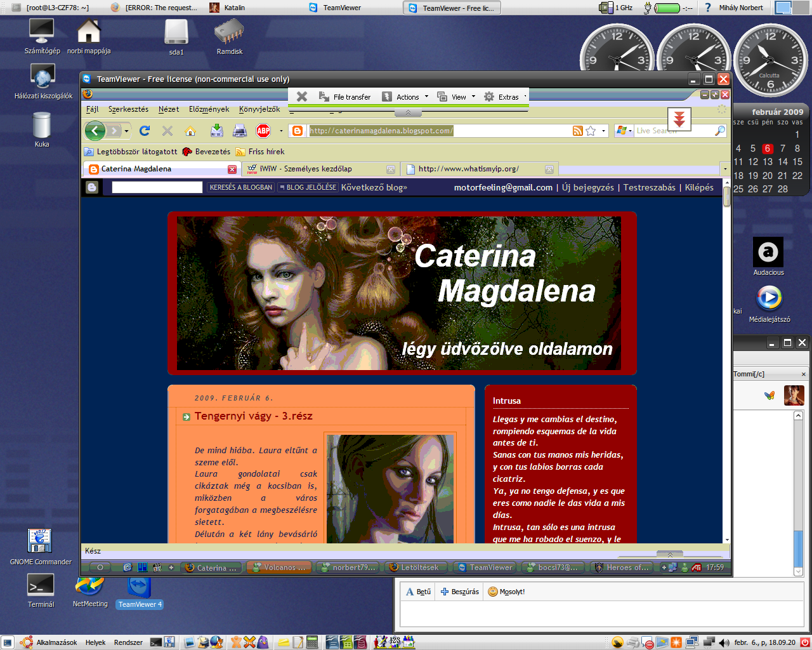Open the sda1 drive icon

[x=176, y=37]
